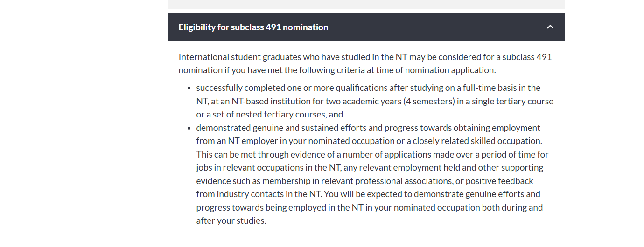Click 'from an NT employer in your nominated occupation' line
The image size is (644, 247).
[x=369, y=141]
